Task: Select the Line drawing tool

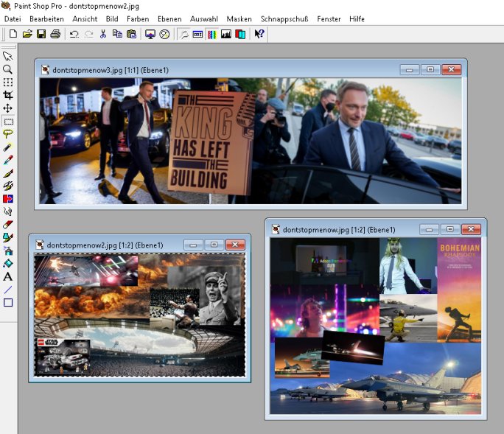Action: [8, 290]
